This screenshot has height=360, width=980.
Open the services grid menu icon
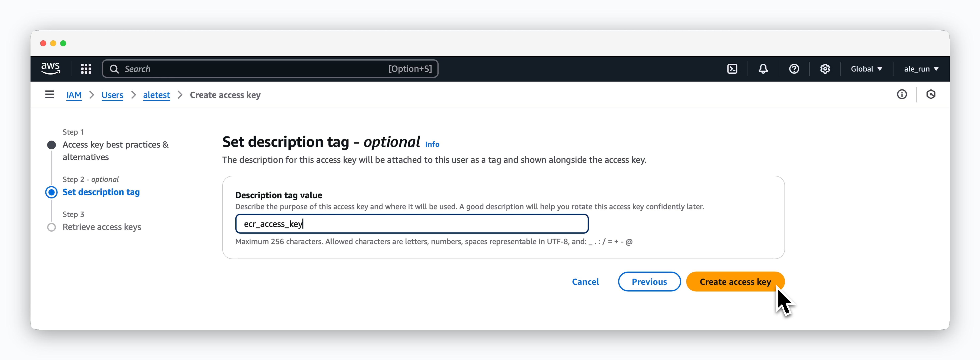pos(86,69)
